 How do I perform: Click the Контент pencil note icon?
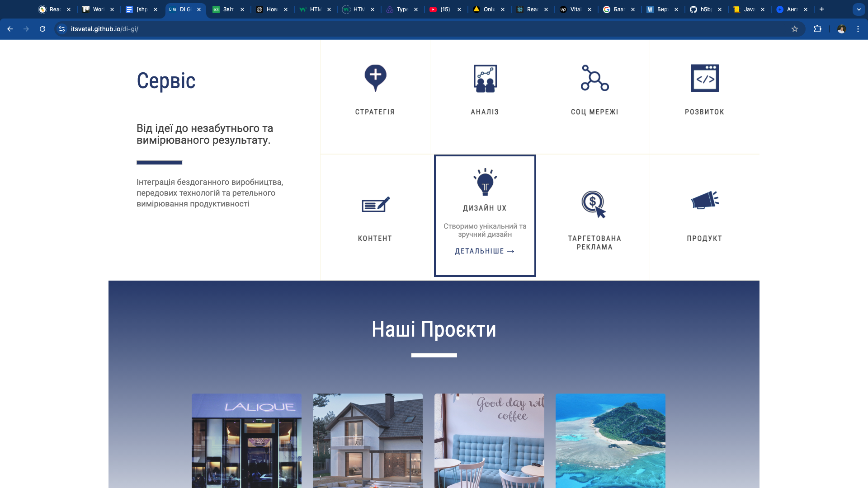(375, 204)
